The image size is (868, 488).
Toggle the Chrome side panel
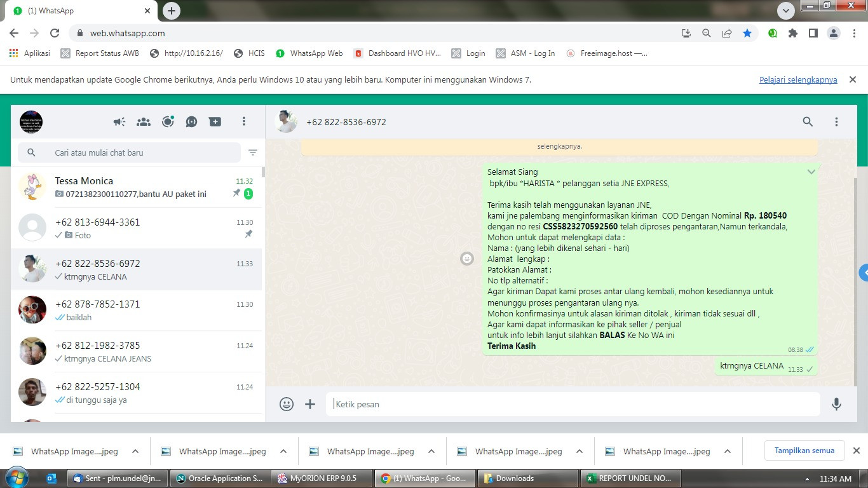[x=813, y=33]
